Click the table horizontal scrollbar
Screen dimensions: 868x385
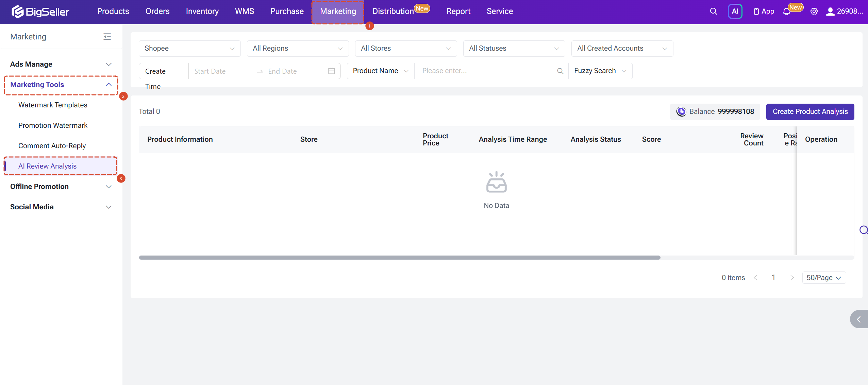click(x=400, y=258)
